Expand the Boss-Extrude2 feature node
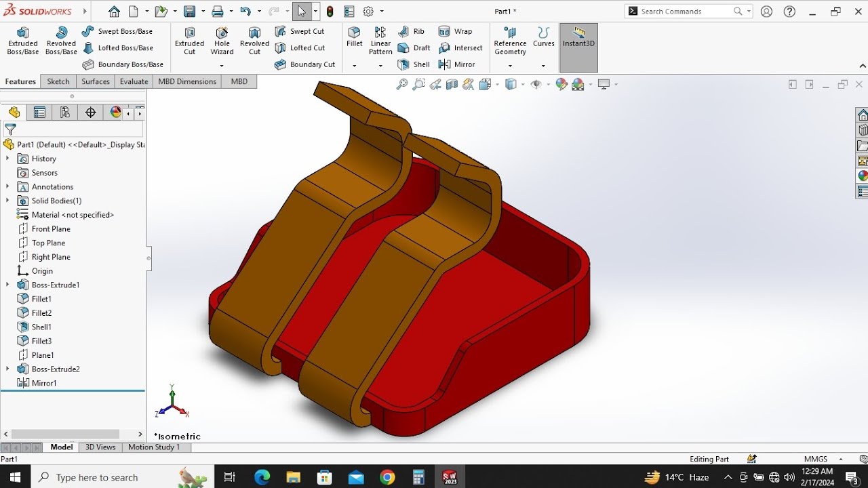Viewport: 868px width, 488px height. 7,369
